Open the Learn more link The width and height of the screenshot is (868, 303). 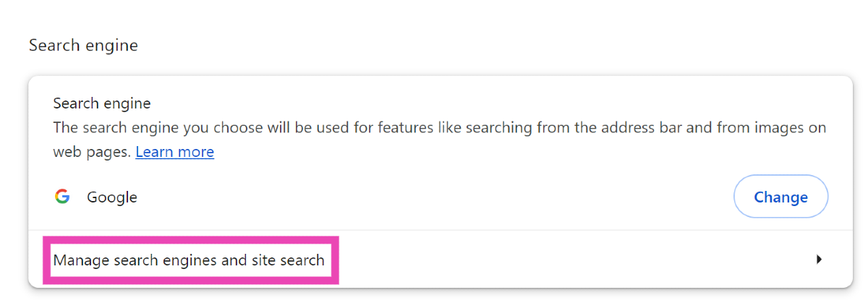[x=174, y=152]
